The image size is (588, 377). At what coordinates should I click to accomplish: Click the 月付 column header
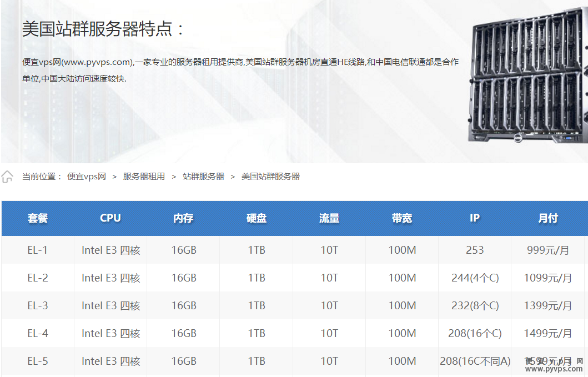[x=548, y=218]
